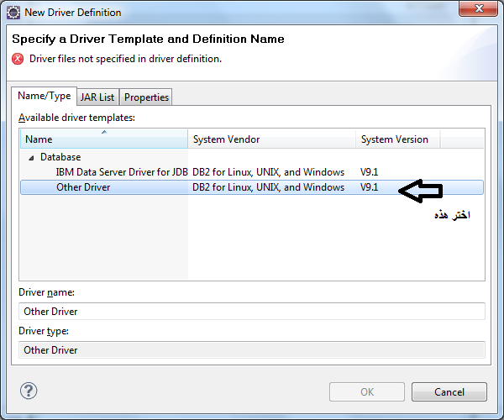Click the red error icon near driver message
The image size is (504, 420).
point(18,59)
